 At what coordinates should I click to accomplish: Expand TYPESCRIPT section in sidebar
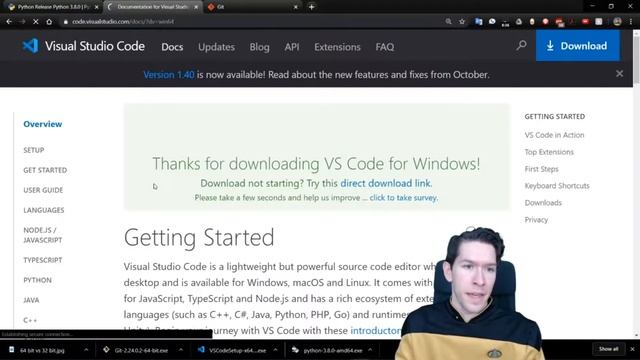click(42, 260)
